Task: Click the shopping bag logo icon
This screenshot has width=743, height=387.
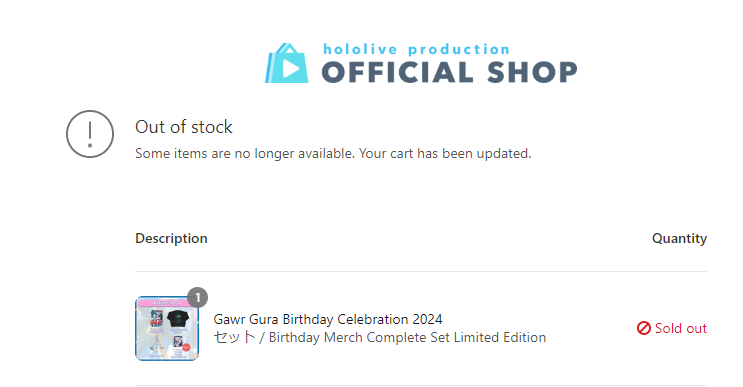Action: 287,63
